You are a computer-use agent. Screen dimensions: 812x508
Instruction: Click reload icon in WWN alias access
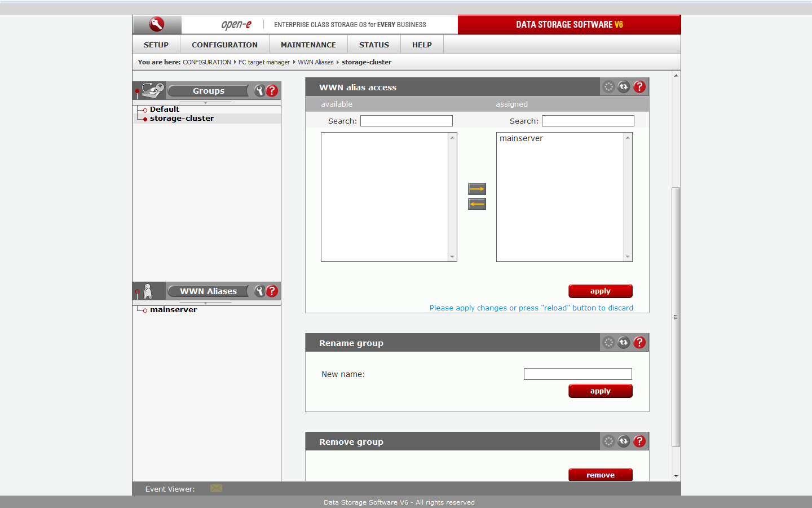[x=624, y=87]
